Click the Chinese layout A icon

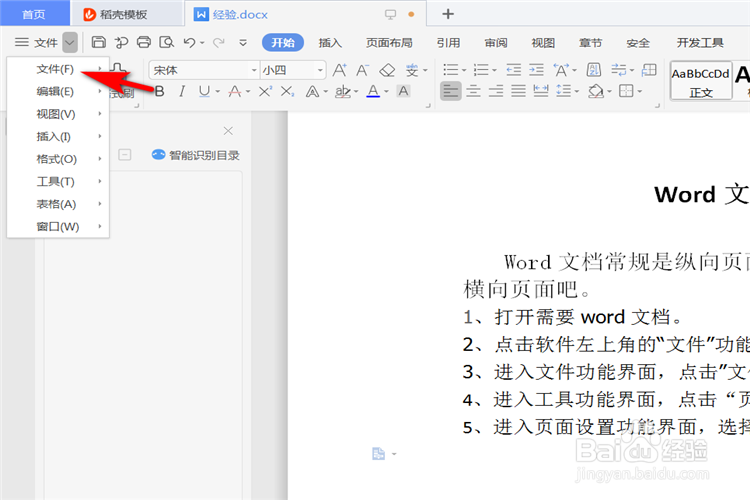tap(561, 70)
